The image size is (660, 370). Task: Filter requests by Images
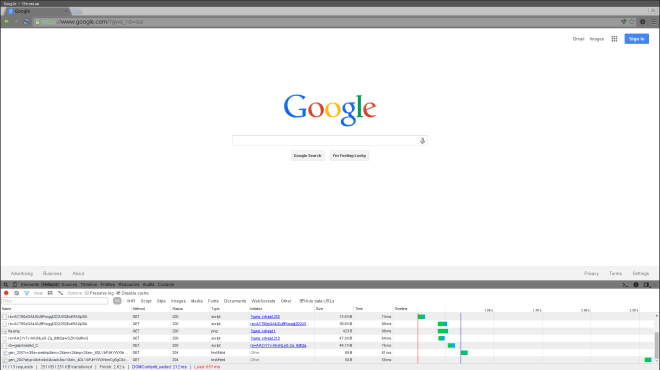178,301
